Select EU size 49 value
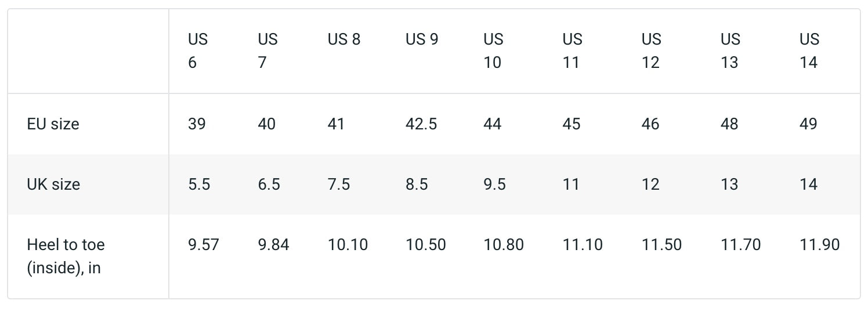 pos(808,124)
